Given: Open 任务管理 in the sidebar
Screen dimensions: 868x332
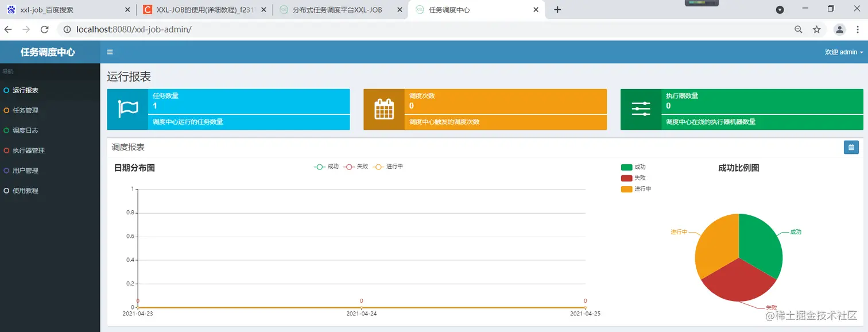Looking at the screenshot, I should [50, 110].
